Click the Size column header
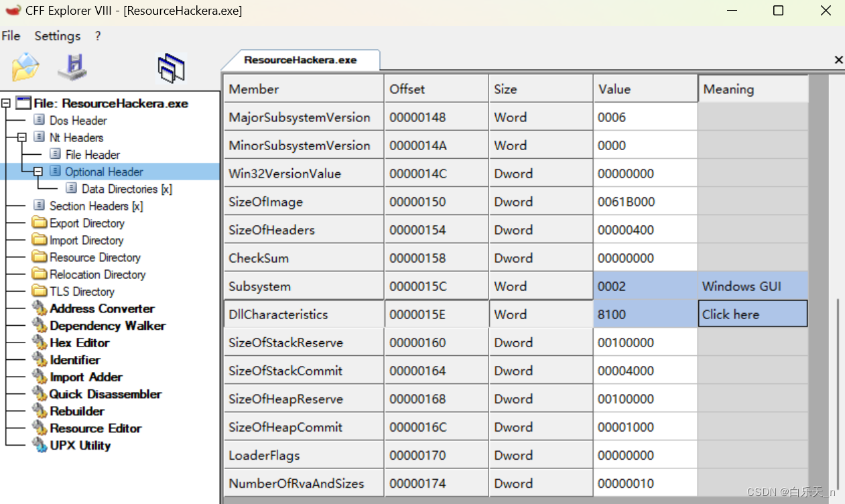 541,88
